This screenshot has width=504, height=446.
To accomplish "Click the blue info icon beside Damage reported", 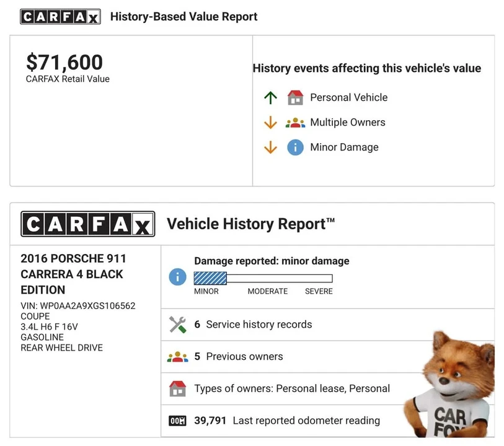I will coord(177,277).
